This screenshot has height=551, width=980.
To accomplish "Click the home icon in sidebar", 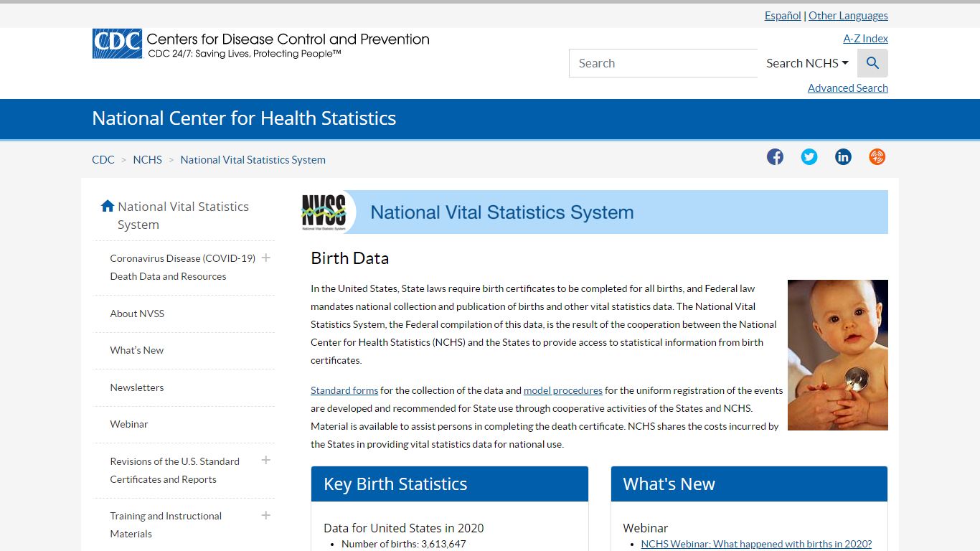I will [108, 207].
